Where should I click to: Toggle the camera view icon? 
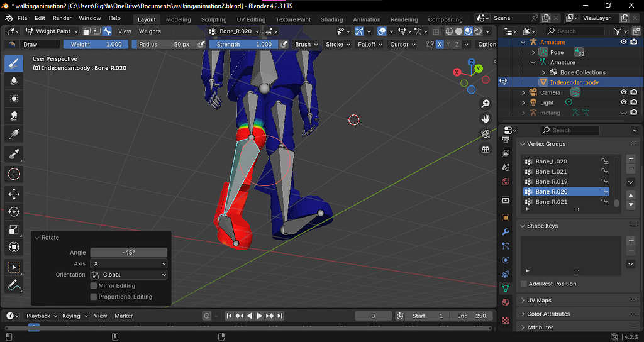[486, 134]
